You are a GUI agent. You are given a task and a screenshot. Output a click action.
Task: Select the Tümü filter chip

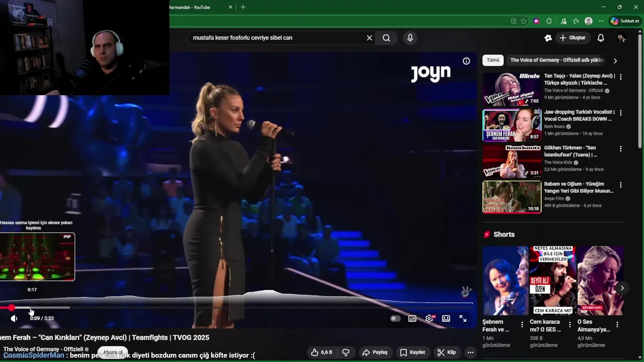(493, 60)
